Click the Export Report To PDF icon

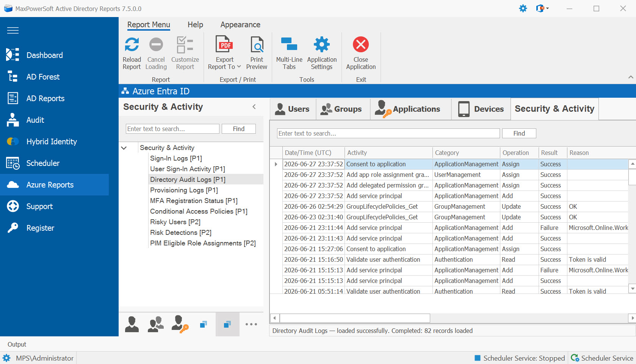pos(224,44)
